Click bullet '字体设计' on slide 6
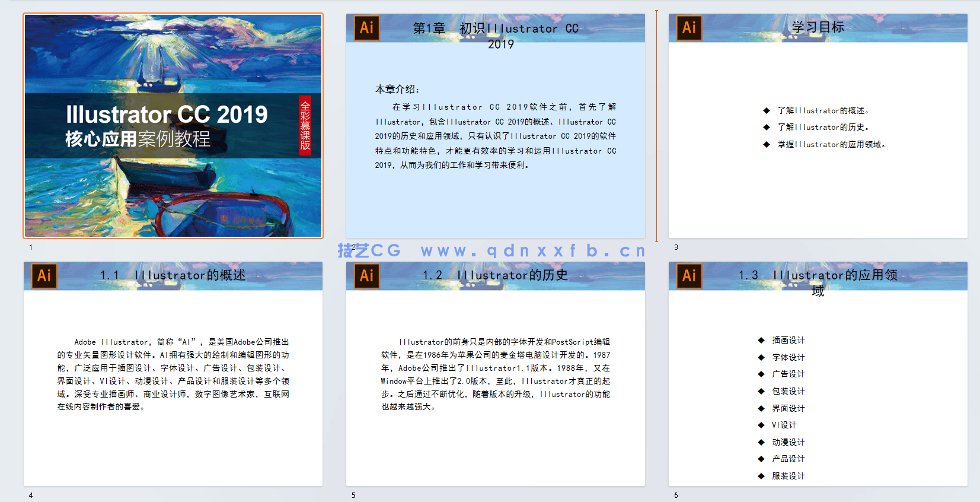Viewport: 980px width, 502px height. point(789,357)
